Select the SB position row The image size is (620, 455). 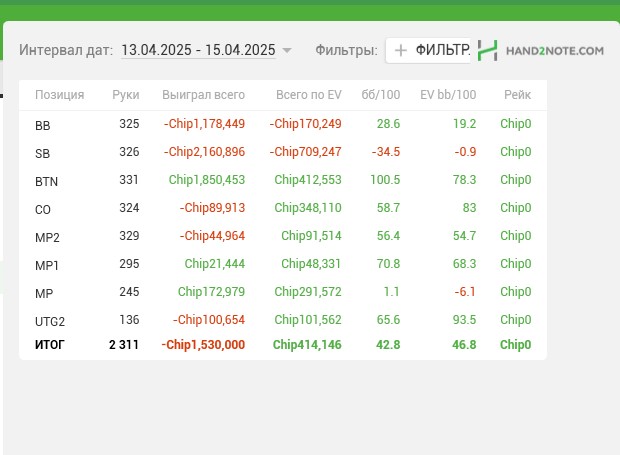click(283, 152)
